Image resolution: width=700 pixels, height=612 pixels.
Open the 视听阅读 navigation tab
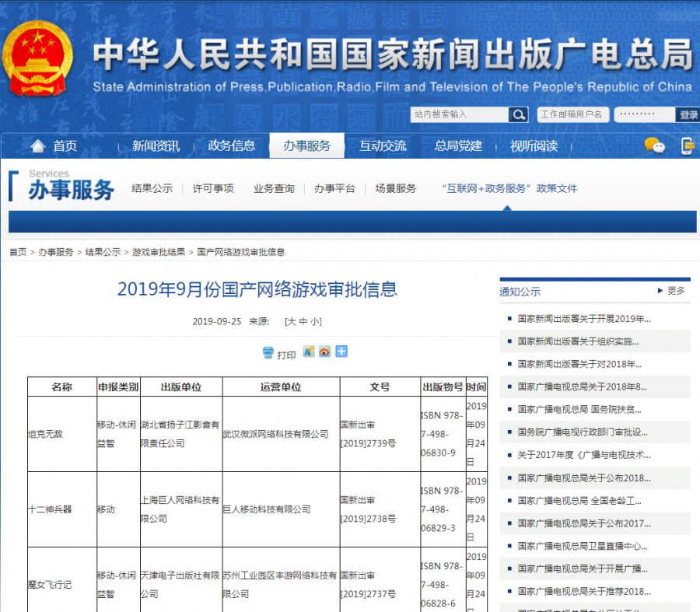(x=534, y=146)
